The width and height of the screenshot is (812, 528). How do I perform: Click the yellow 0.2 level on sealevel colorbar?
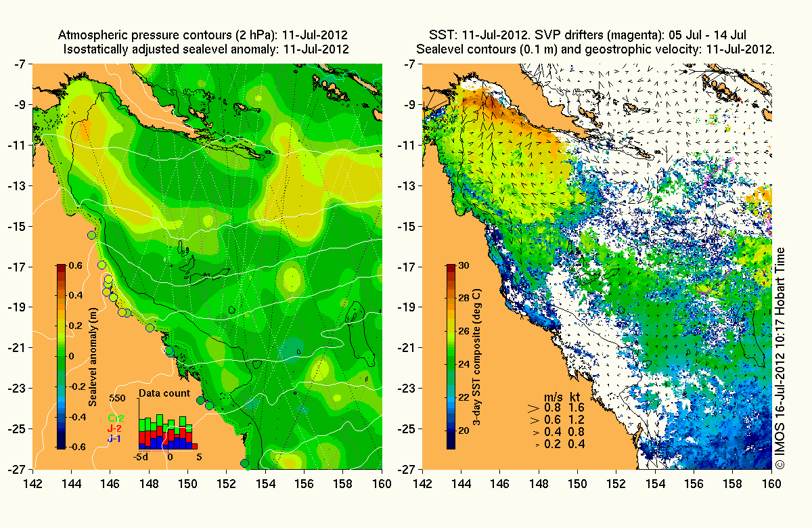coord(60,326)
